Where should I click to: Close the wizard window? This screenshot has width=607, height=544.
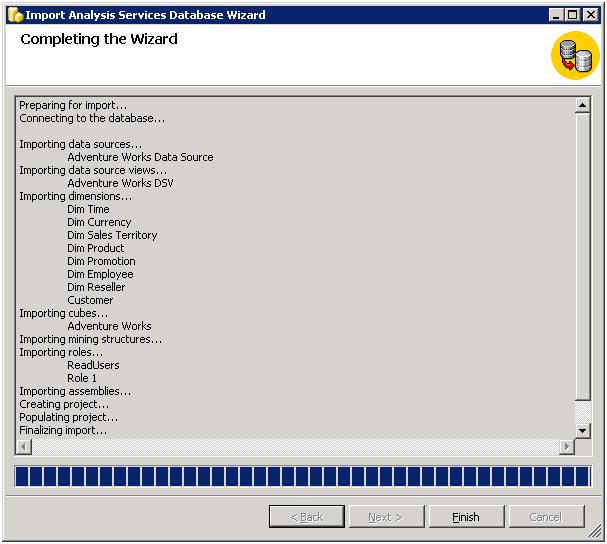591,15
